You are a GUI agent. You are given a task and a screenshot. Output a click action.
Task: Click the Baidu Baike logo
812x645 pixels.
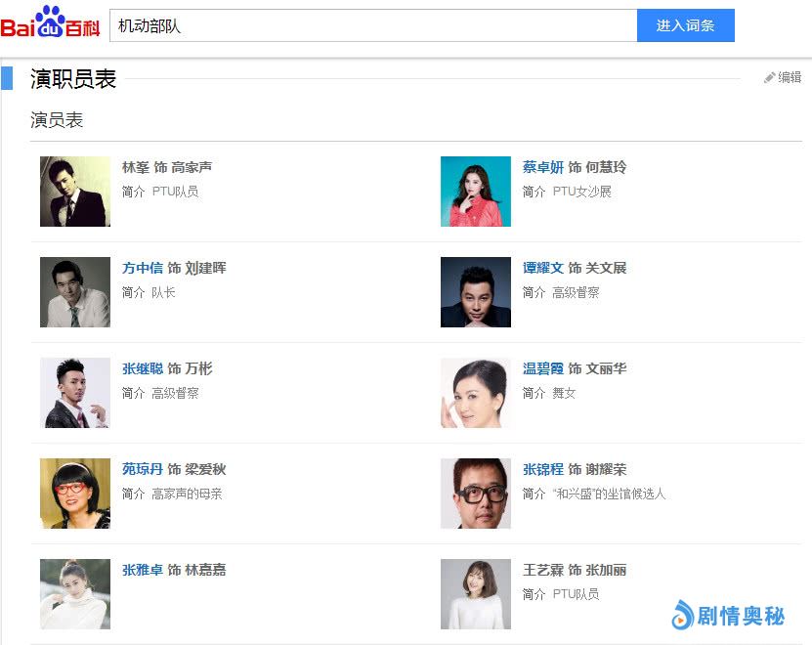click(51, 23)
